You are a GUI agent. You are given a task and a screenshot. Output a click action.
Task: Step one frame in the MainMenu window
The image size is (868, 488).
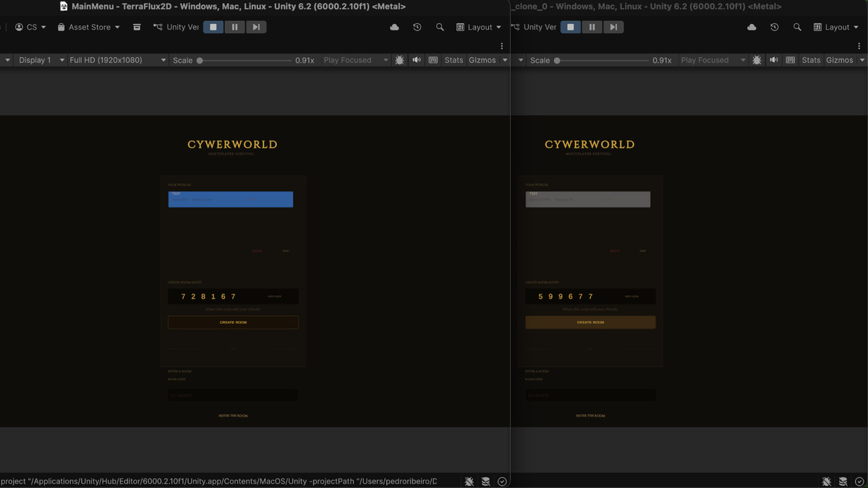tap(256, 27)
